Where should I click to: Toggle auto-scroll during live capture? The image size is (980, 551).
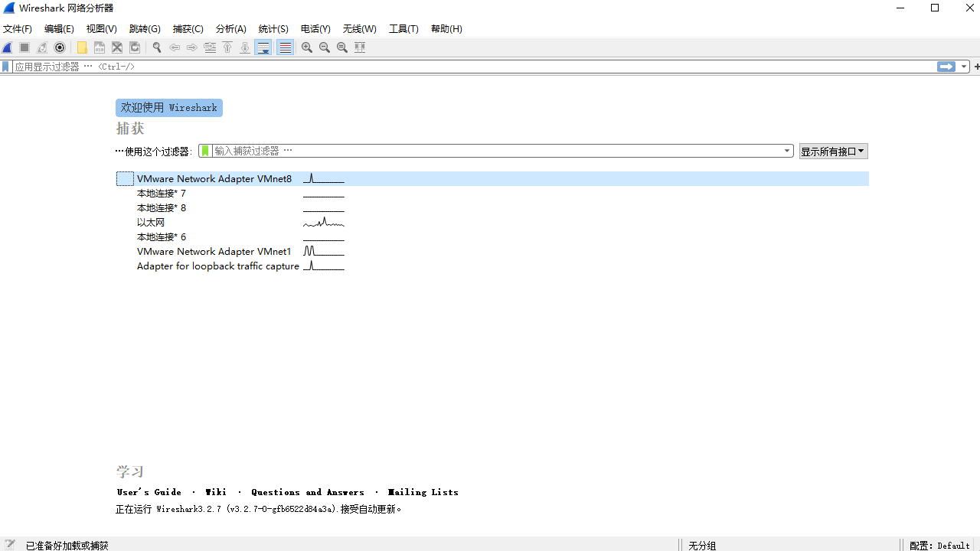tap(263, 47)
